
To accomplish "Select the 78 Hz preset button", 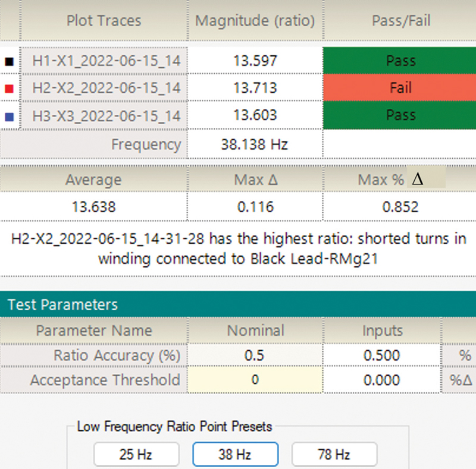I will (x=334, y=454).
